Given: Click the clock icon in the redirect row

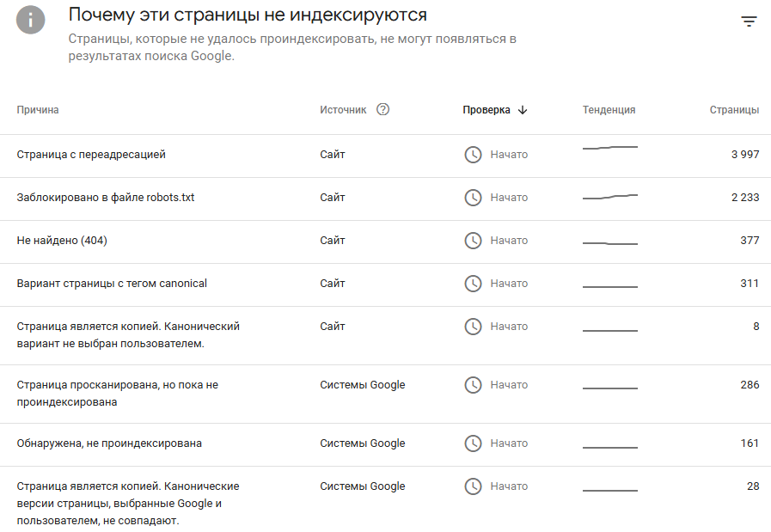Looking at the screenshot, I should pyautogui.click(x=473, y=155).
